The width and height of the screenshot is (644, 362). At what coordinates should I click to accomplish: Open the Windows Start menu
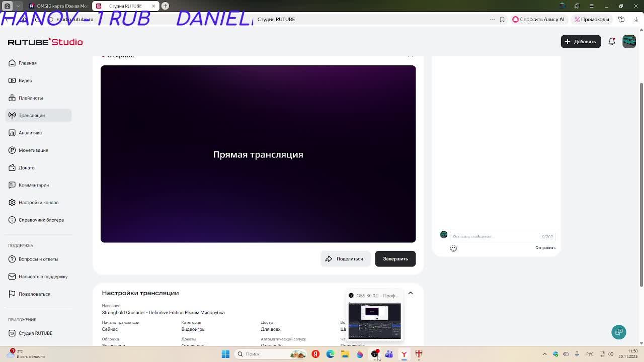tap(225, 354)
